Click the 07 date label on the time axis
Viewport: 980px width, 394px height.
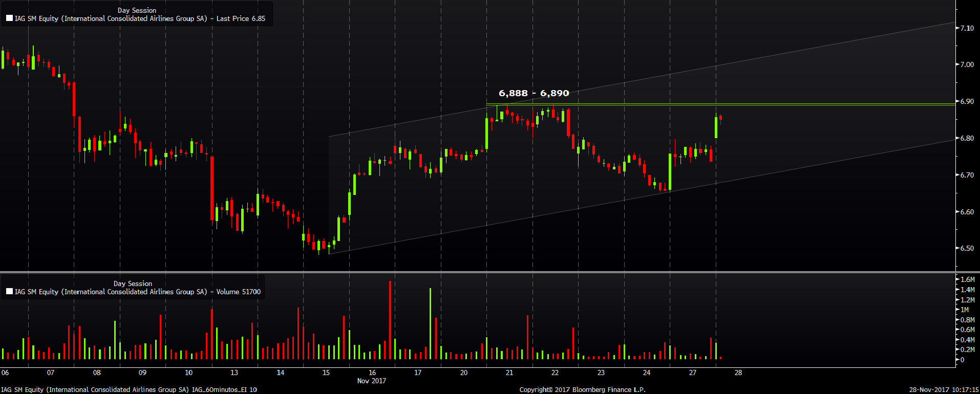pyautogui.click(x=51, y=373)
